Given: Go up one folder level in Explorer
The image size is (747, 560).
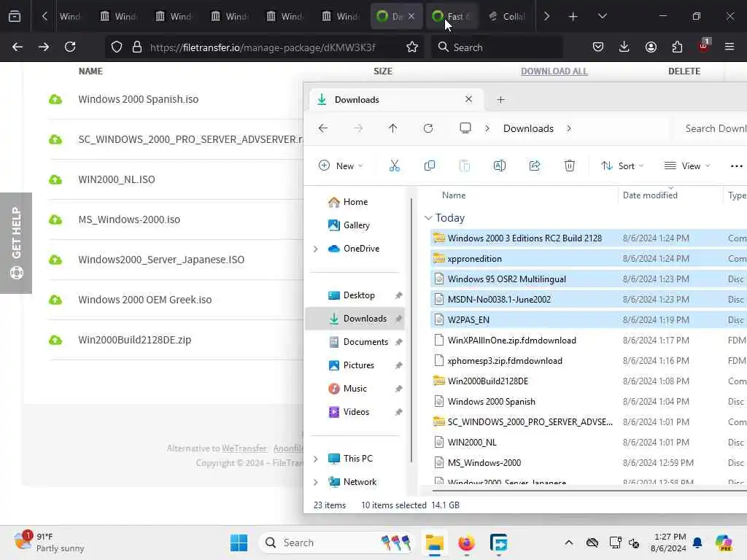Looking at the screenshot, I should [x=392, y=128].
